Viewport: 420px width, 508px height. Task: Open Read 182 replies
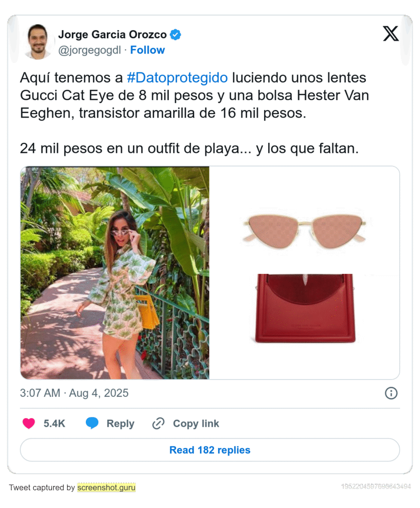pyautogui.click(x=210, y=450)
